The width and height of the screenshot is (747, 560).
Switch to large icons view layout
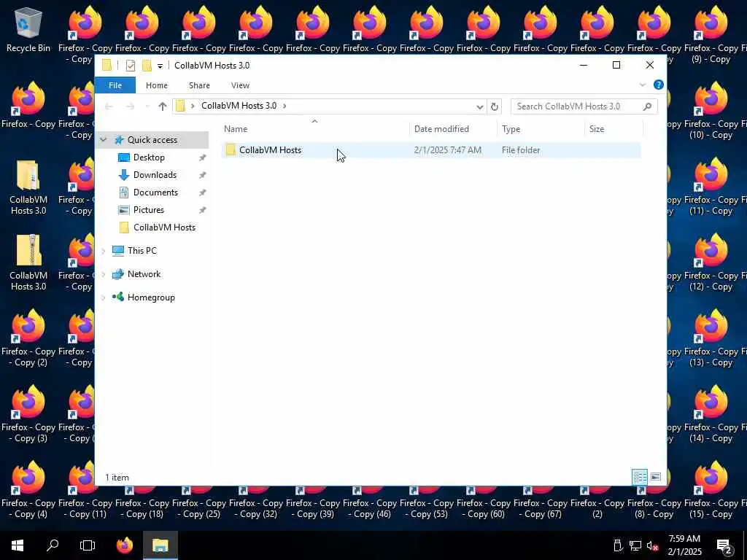pos(656,477)
